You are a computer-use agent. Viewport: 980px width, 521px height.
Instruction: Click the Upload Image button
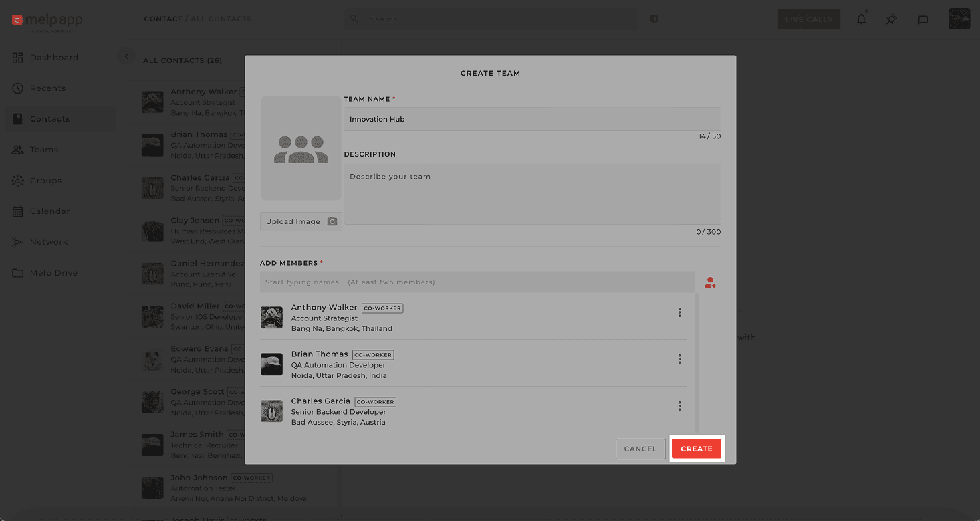tap(301, 221)
